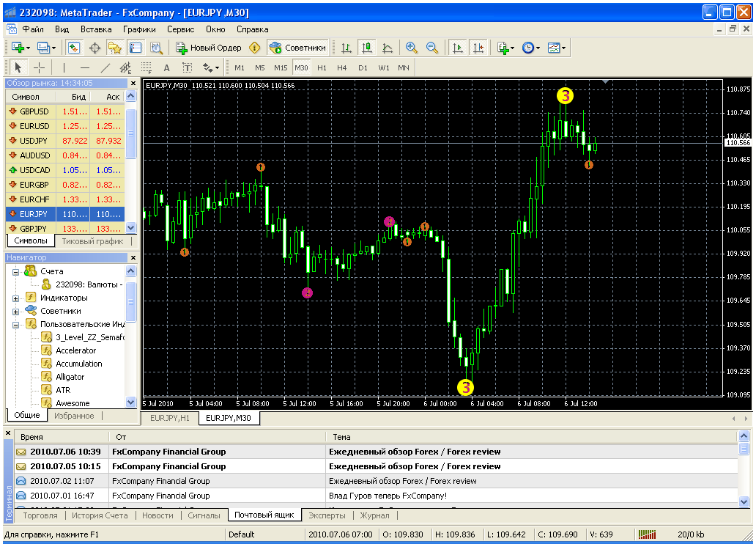
Task: Select the horizontal line drawing tool
Action: (x=84, y=67)
